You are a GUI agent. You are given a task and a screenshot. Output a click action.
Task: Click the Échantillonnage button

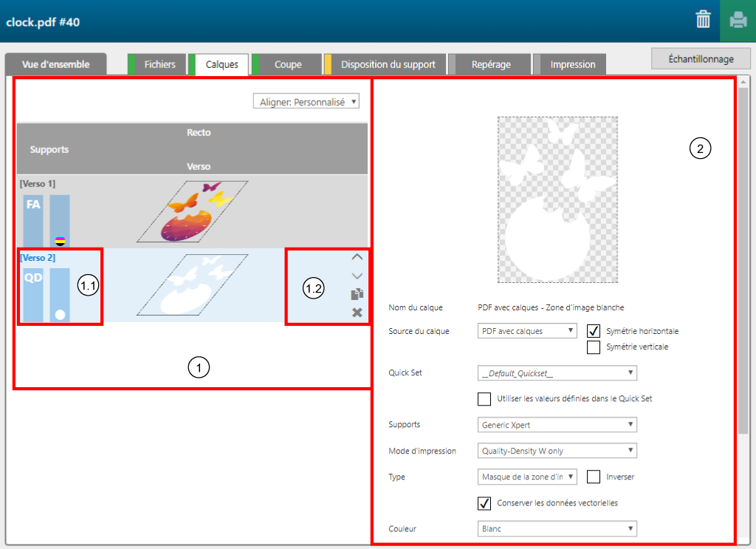(701, 59)
